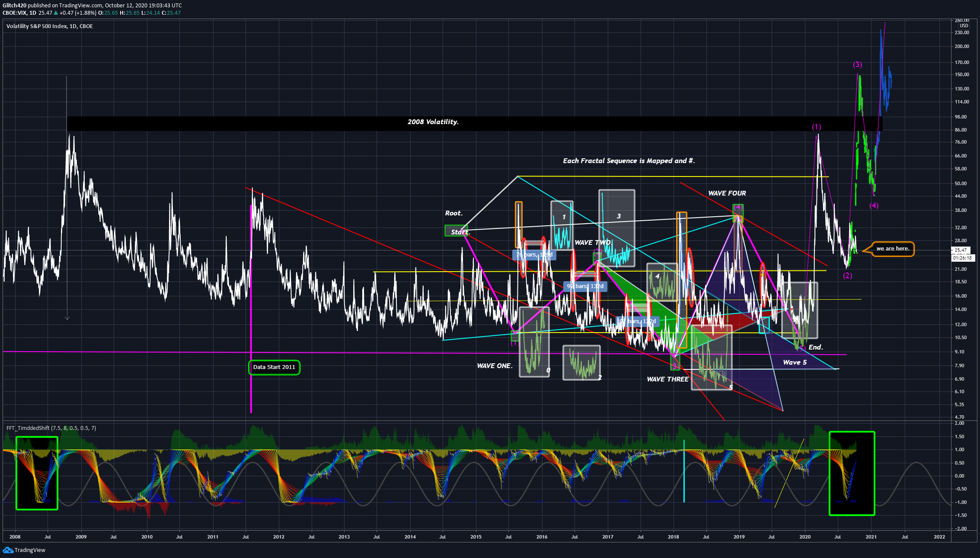Click the 16.00 price axis value
Image resolution: width=980 pixels, height=558 pixels.
[x=961, y=296]
